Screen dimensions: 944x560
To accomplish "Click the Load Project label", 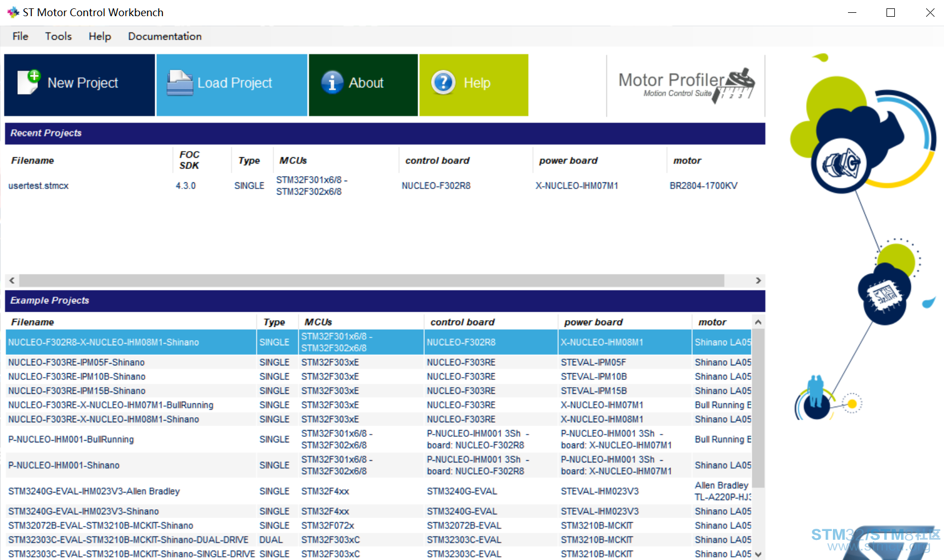I will point(234,83).
